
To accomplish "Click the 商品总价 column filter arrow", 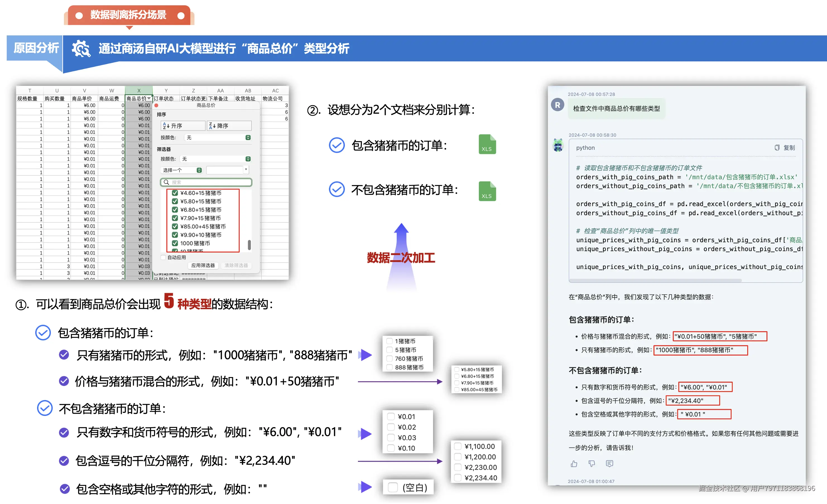I will pyautogui.click(x=149, y=99).
